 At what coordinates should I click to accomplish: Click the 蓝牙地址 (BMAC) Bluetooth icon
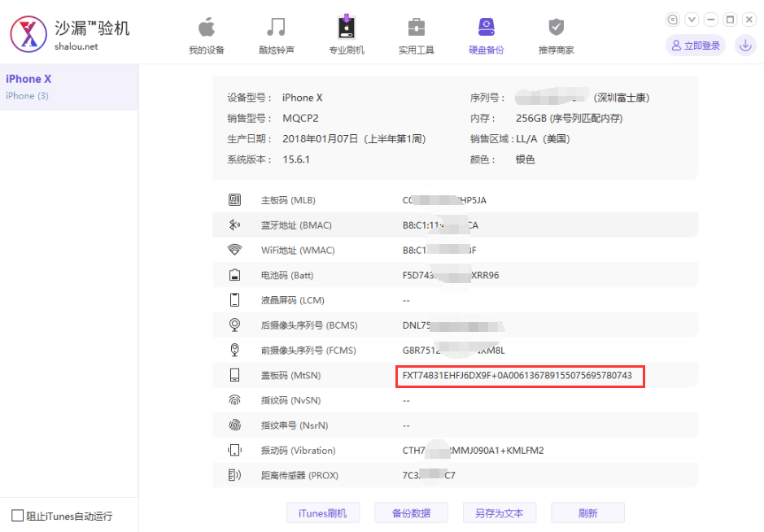pos(235,225)
